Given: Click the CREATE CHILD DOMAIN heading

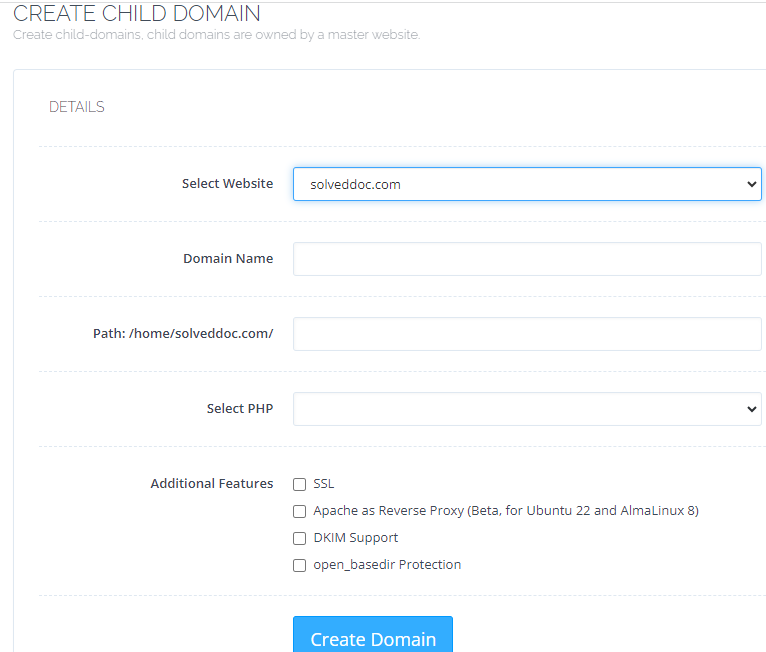Looking at the screenshot, I should 137,13.
